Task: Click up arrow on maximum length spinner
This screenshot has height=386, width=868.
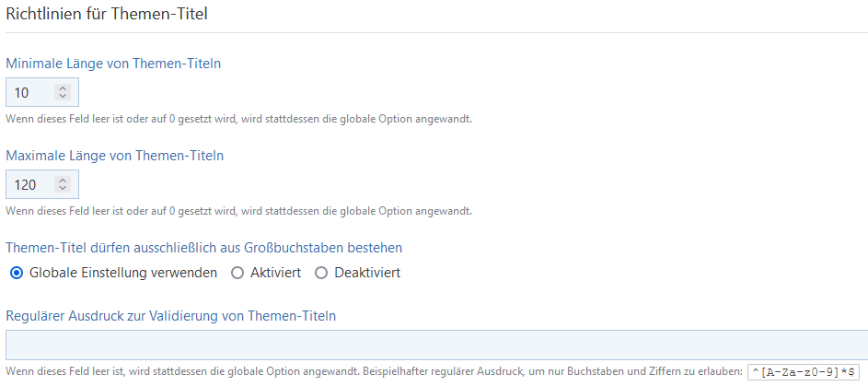Action: [x=63, y=181]
